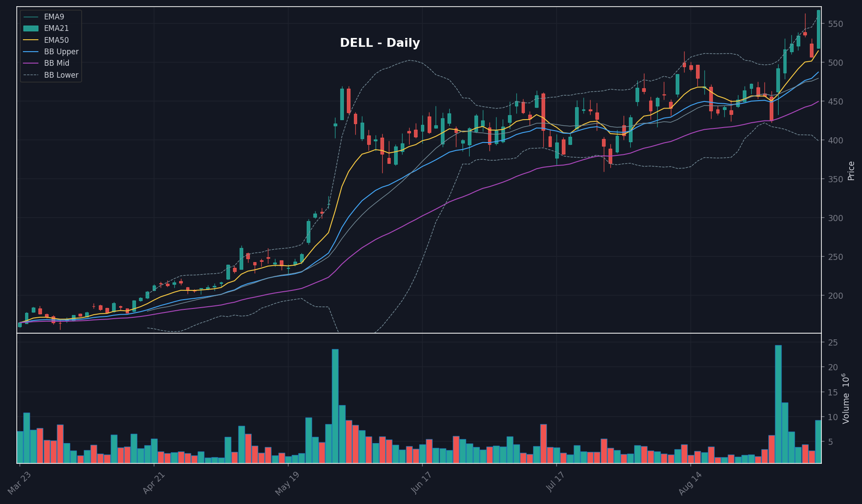Click the teal EMA21 legend swatch

[x=31, y=28]
